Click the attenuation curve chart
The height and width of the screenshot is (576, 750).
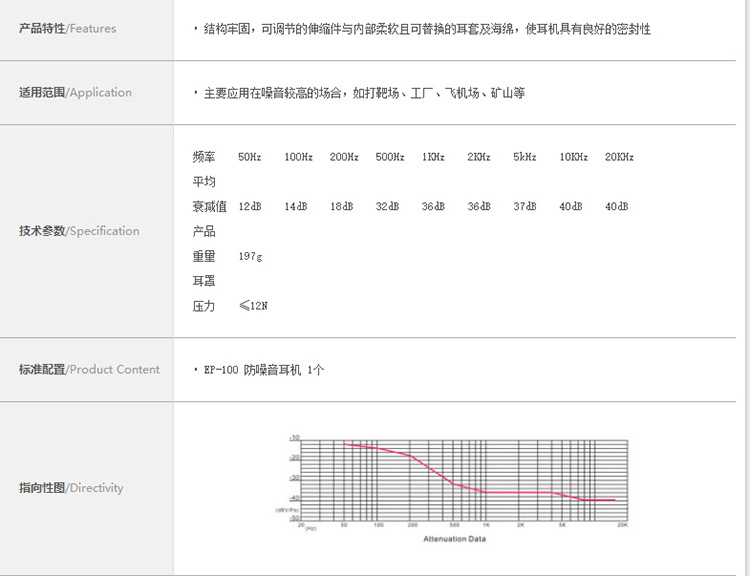(x=460, y=479)
